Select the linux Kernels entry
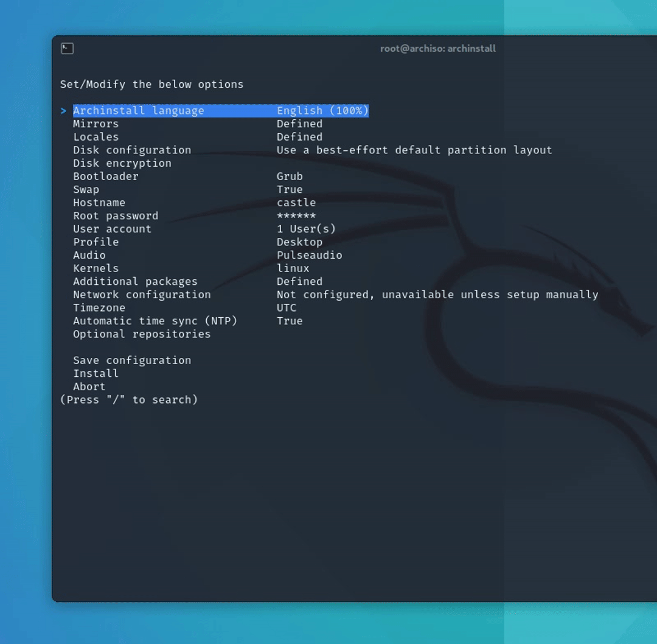This screenshot has height=644, width=657. point(96,268)
